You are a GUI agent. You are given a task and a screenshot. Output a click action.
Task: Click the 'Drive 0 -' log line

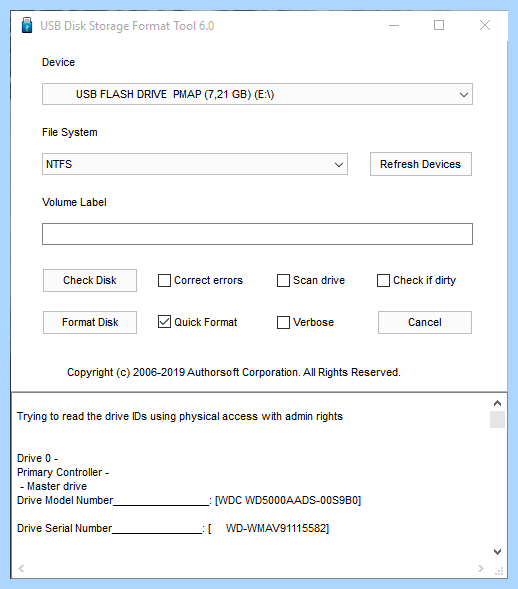[37, 459]
